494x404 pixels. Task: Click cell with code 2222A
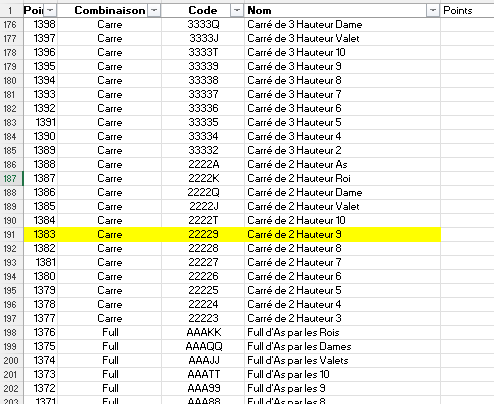tap(203, 165)
